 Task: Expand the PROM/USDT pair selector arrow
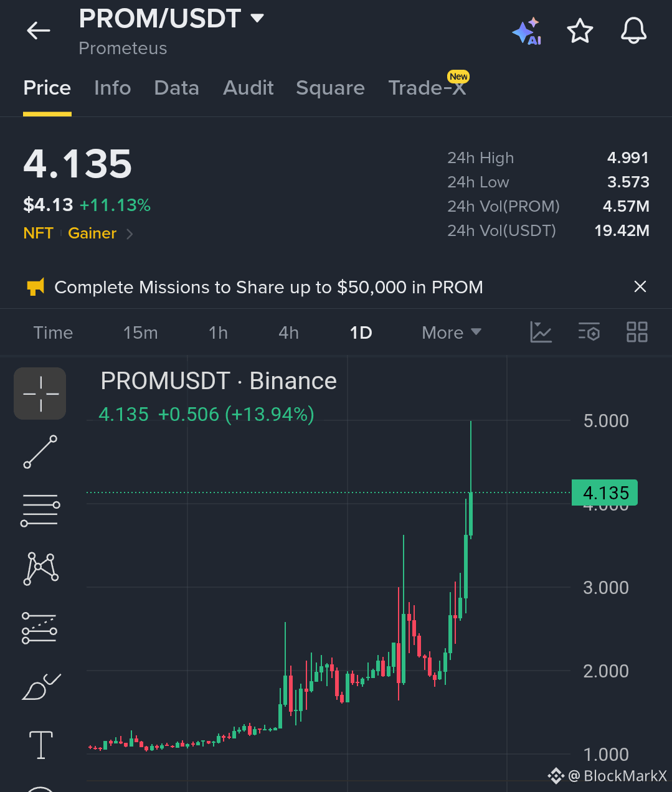pyautogui.click(x=257, y=18)
